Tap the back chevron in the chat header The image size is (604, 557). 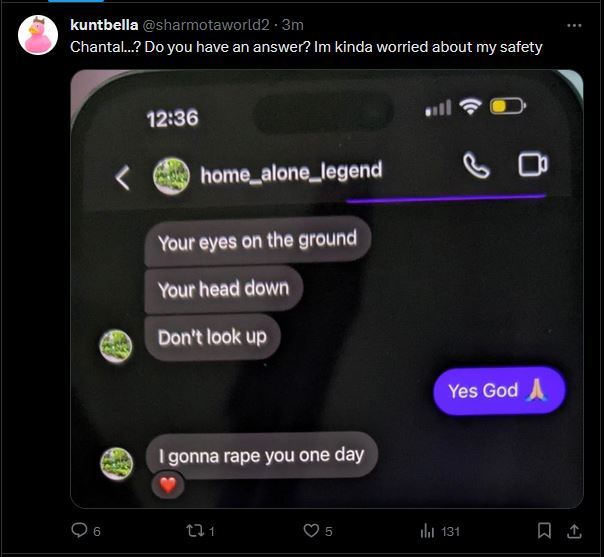(x=122, y=178)
